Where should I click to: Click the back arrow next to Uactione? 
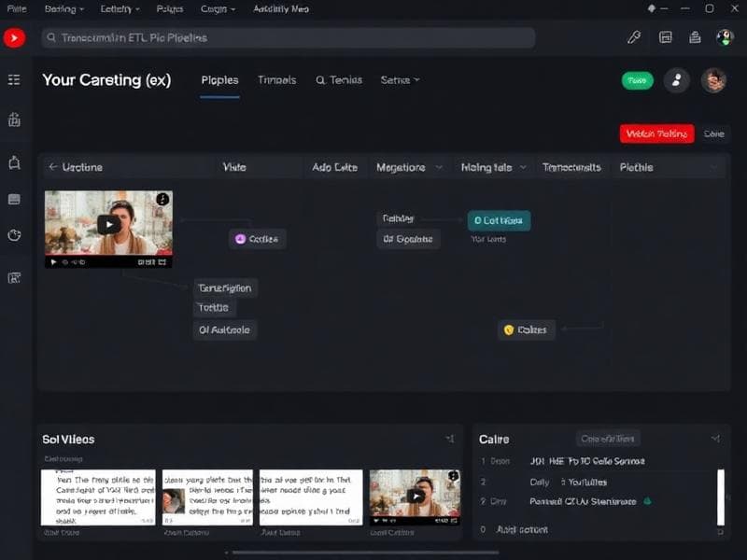coord(53,167)
